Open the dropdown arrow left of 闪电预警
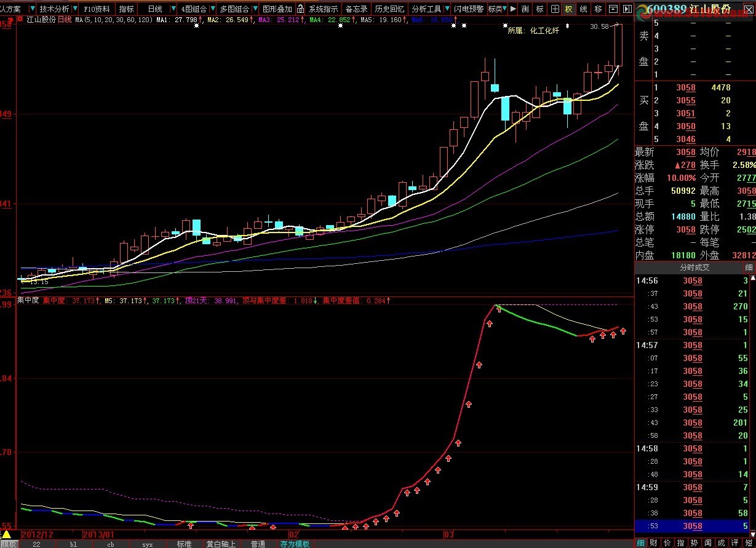756x548 pixels. 446,9
